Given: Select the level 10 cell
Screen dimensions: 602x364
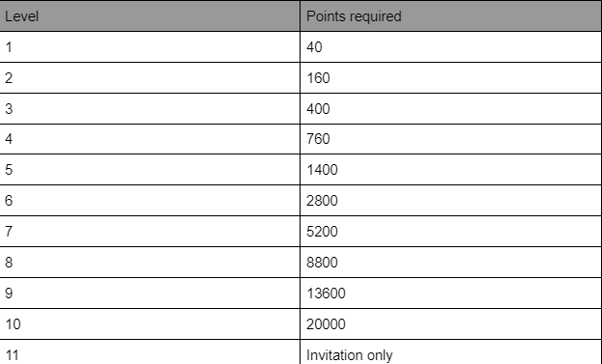Looking at the screenshot, I should coord(150,323).
